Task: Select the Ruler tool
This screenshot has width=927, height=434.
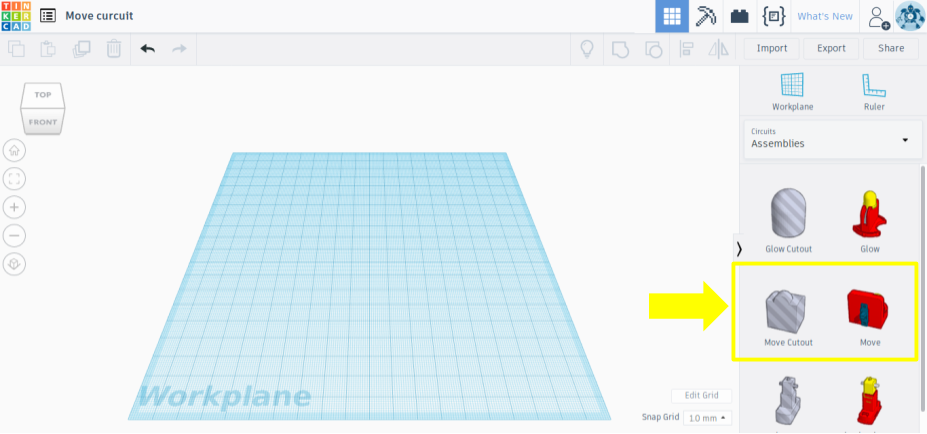Action: [874, 92]
